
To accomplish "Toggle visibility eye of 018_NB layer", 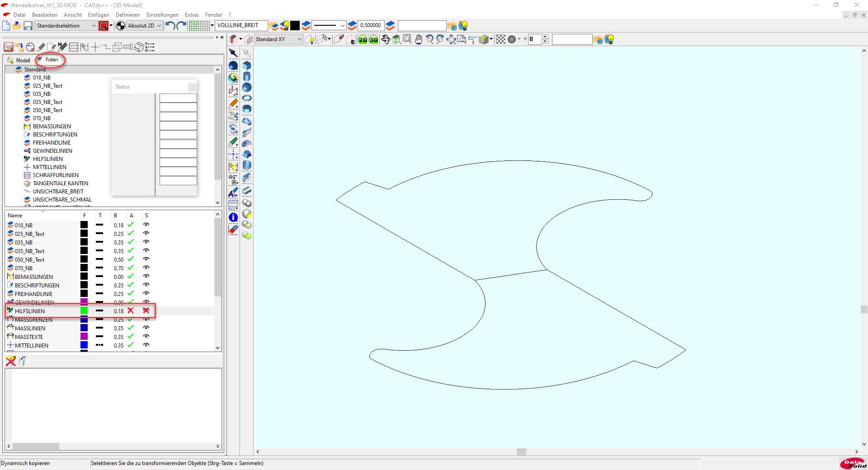I will (146, 225).
